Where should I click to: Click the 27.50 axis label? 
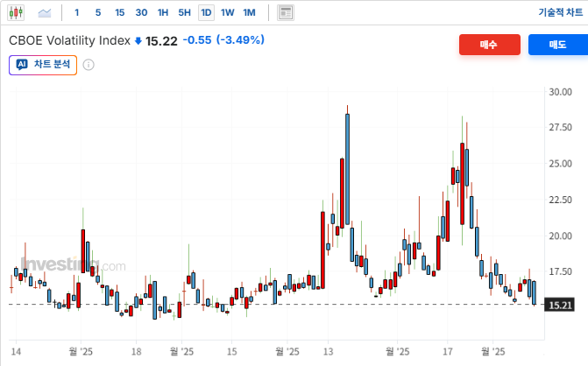tap(560, 127)
